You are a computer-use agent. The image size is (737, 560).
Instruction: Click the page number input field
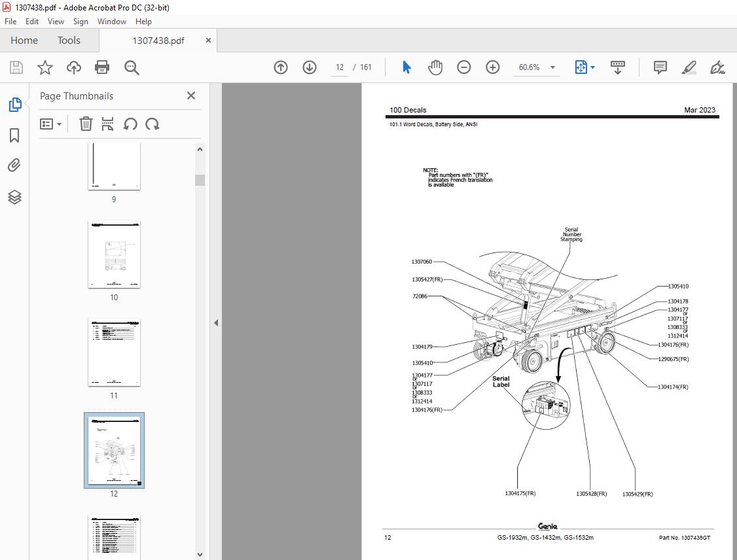(x=340, y=67)
